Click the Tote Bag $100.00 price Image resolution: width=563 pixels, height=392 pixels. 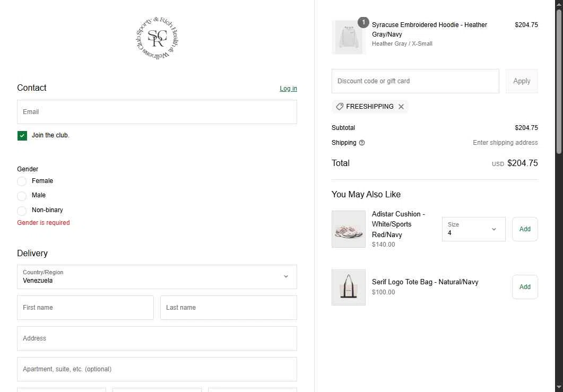pyautogui.click(x=384, y=292)
